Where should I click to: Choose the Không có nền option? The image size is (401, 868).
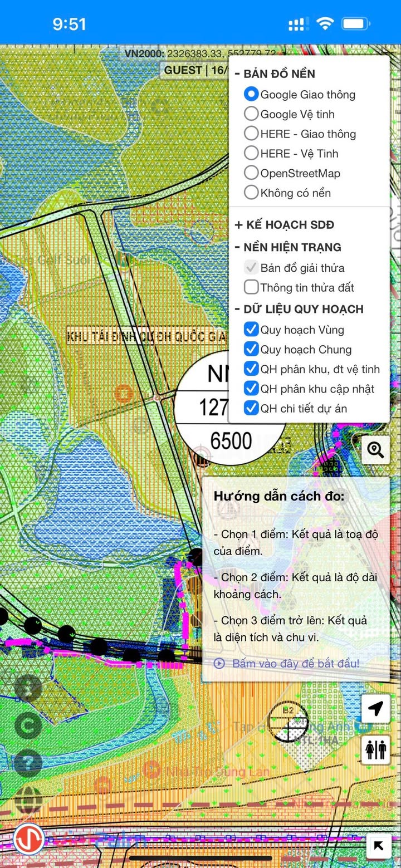[x=251, y=193]
